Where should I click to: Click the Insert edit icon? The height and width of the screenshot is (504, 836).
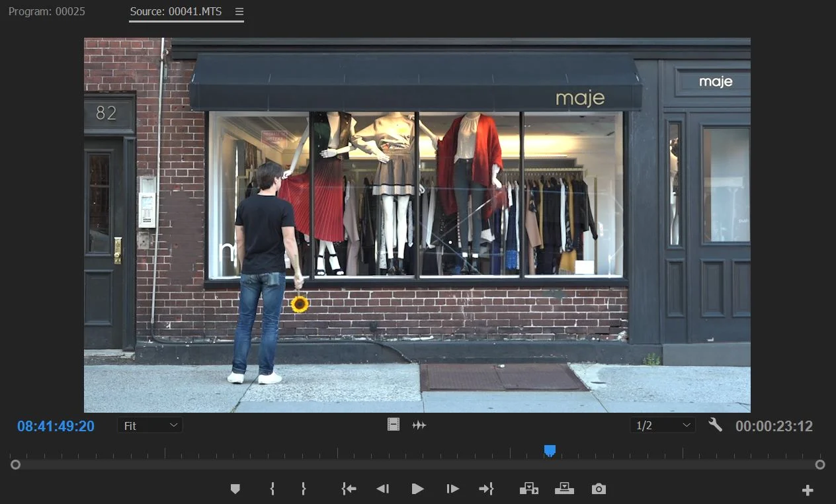click(x=528, y=489)
